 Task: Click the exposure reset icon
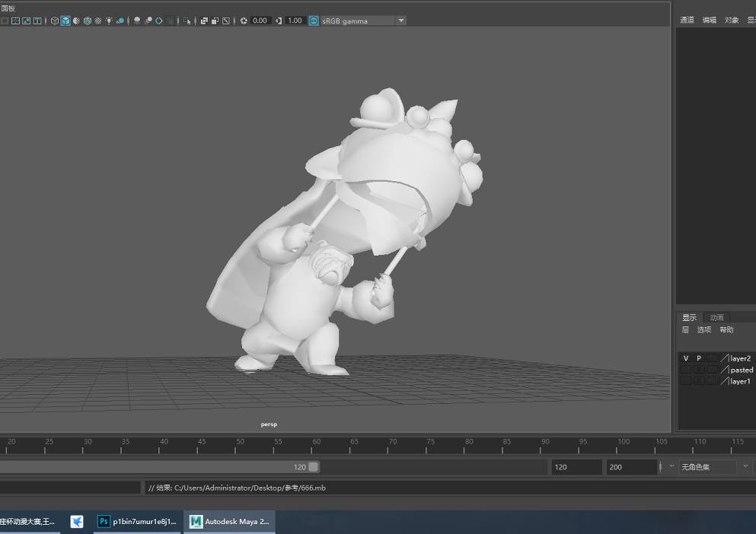244,21
